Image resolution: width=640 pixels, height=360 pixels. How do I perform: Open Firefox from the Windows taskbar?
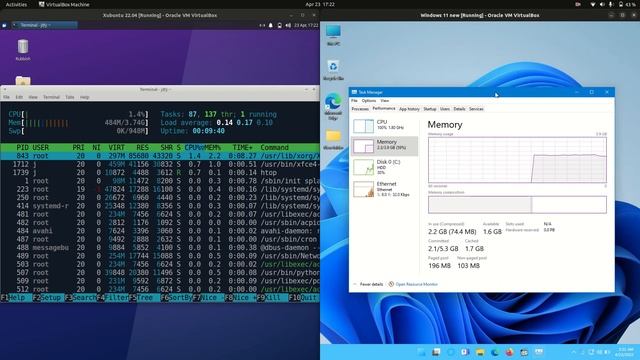pyautogui.click(x=509, y=352)
